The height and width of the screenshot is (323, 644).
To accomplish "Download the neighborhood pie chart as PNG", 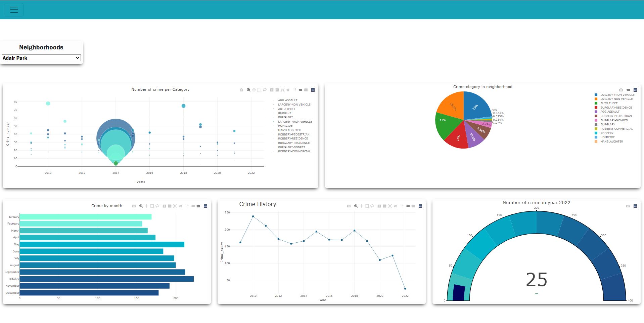I will [621, 90].
